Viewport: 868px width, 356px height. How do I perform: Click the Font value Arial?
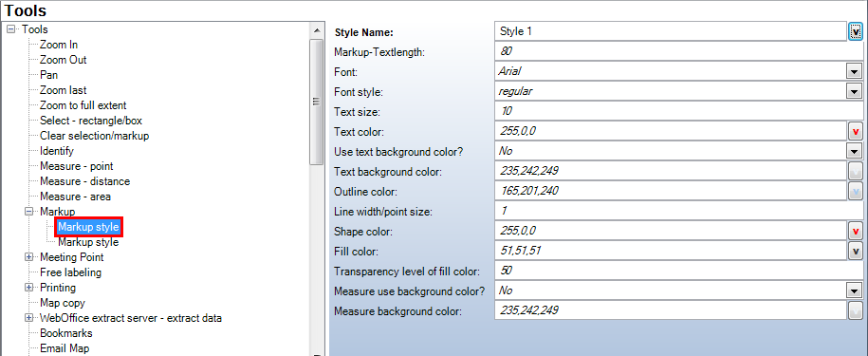pos(509,71)
